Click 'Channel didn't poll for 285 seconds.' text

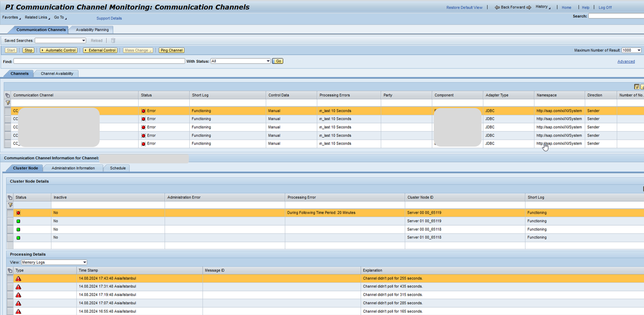pos(393,303)
